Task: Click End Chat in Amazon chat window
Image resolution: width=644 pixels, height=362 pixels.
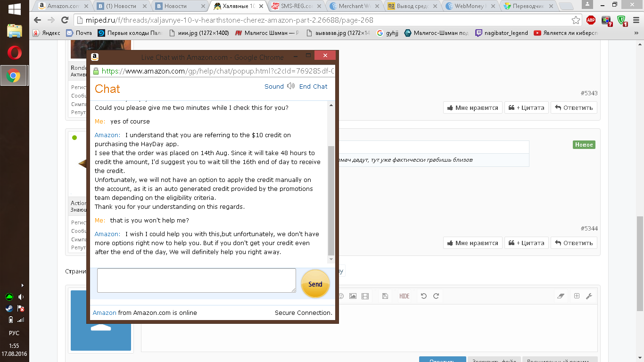Action: coord(313,86)
